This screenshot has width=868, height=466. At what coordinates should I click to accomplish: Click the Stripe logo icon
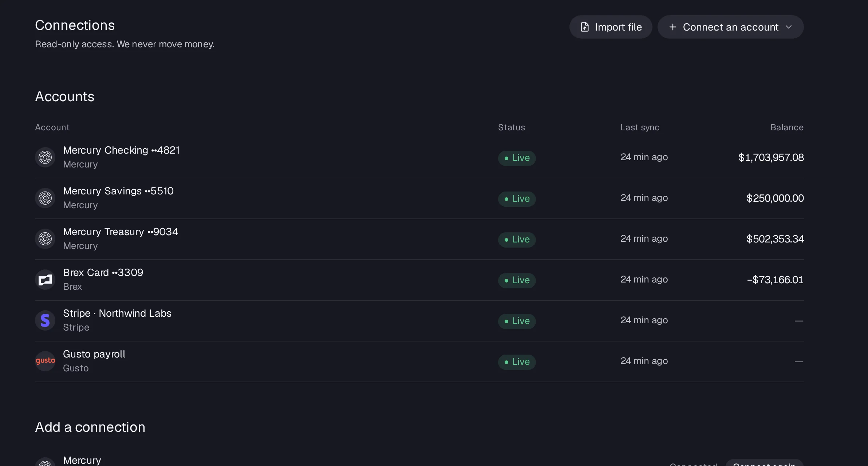click(45, 320)
